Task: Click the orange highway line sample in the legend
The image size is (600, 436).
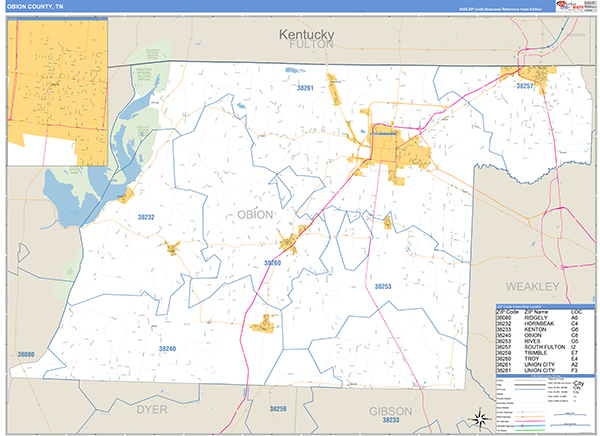Action: (x=530, y=416)
